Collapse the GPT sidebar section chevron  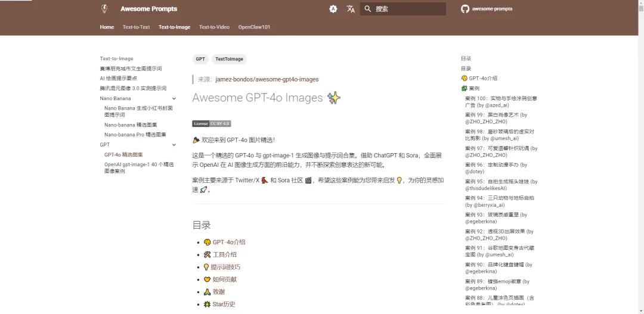coord(174,145)
